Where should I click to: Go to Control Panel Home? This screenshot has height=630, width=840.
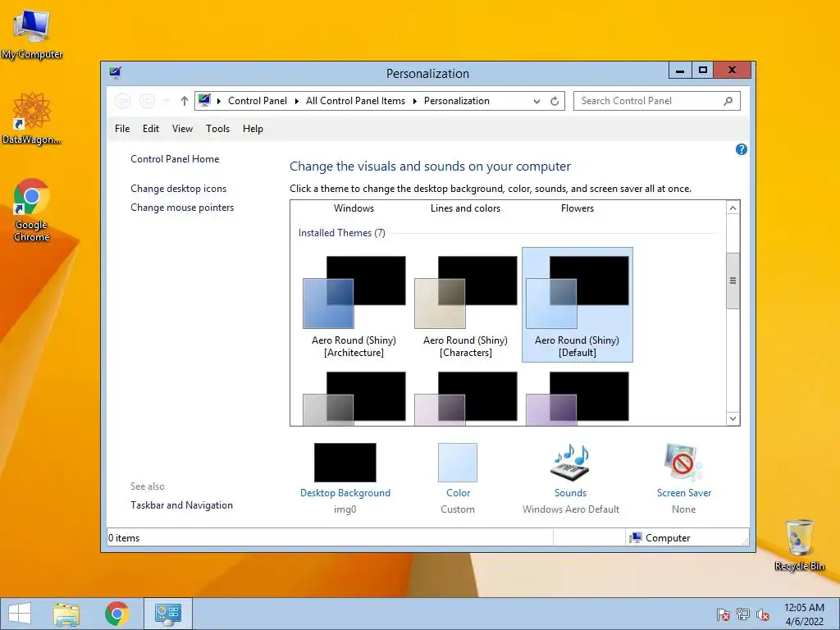point(175,159)
